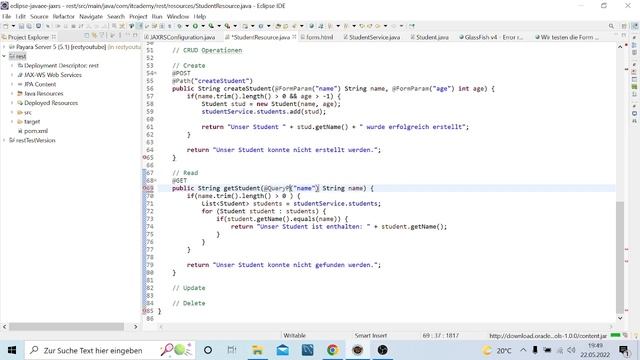Toggle code folding at line 68

tap(155, 180)
